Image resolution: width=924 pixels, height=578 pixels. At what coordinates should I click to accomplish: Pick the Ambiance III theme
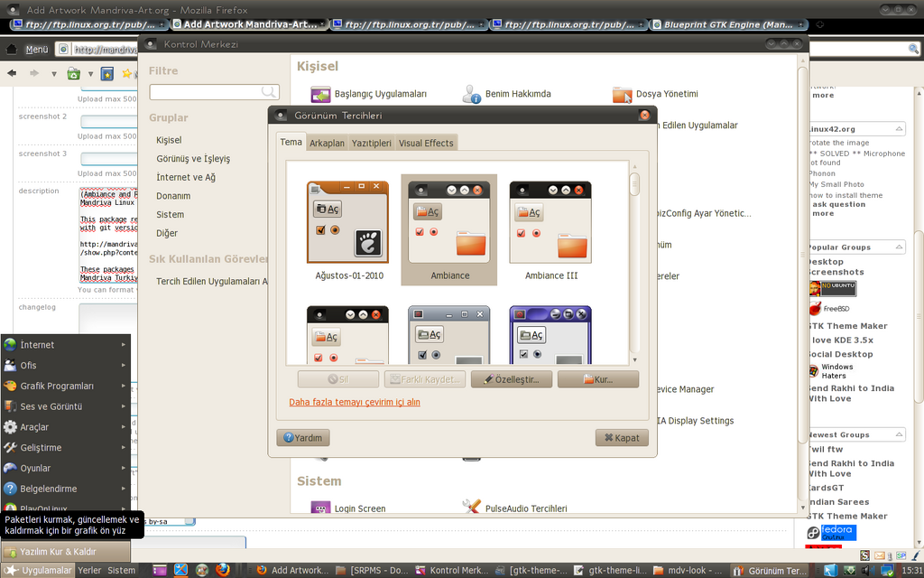coord(551,229)
